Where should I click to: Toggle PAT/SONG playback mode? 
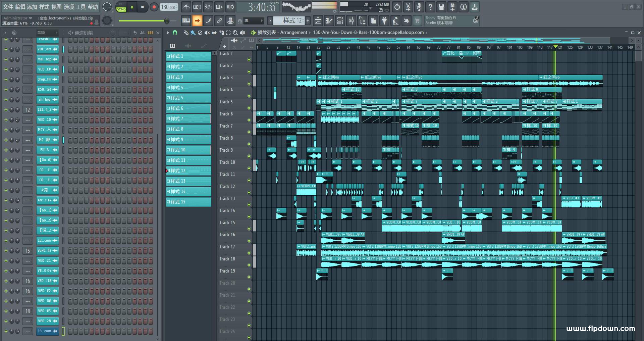pos(121,7)
